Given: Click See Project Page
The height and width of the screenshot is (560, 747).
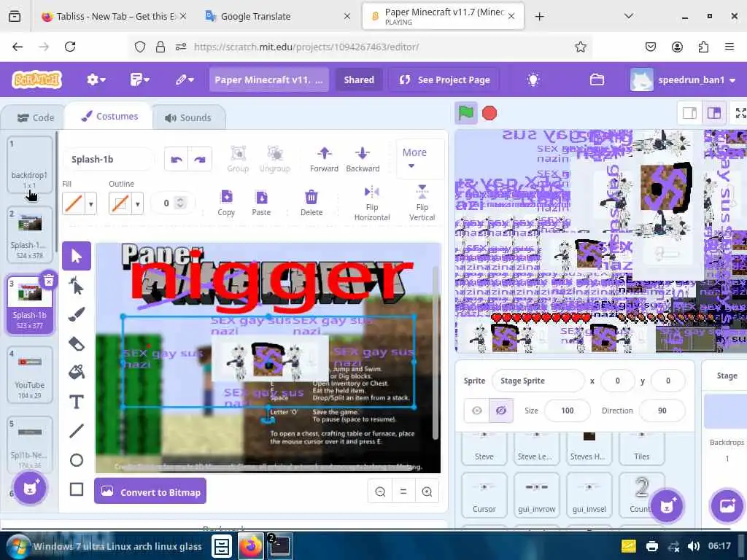Looking at the screenshot, I should (x=444, y=79).
